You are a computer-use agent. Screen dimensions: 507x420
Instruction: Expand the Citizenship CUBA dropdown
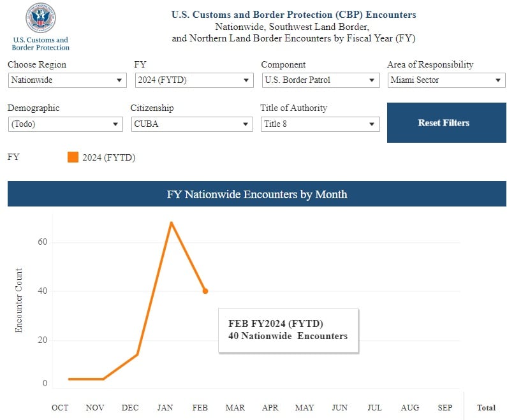click(x=191, y=124)
